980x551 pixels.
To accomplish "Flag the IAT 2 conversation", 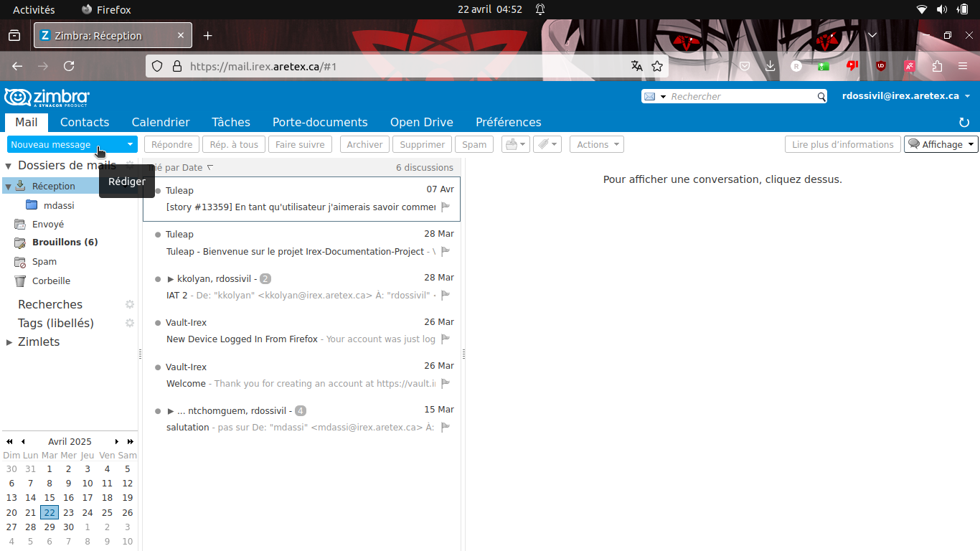I will 446,295.
